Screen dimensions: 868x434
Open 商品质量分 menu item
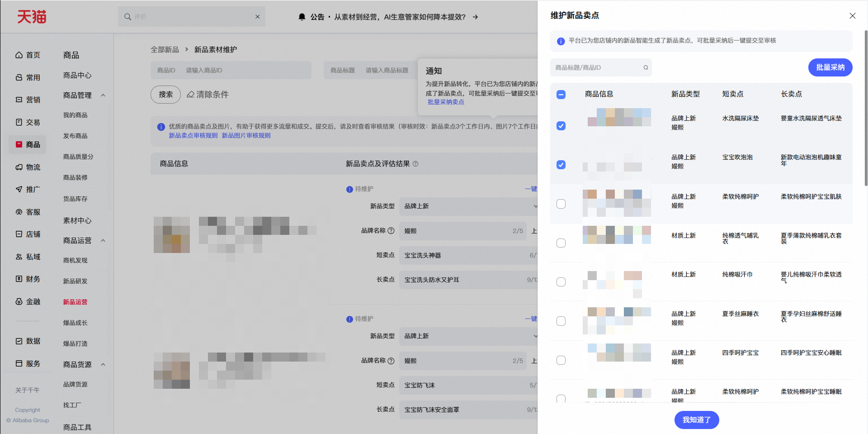(78, 157)
